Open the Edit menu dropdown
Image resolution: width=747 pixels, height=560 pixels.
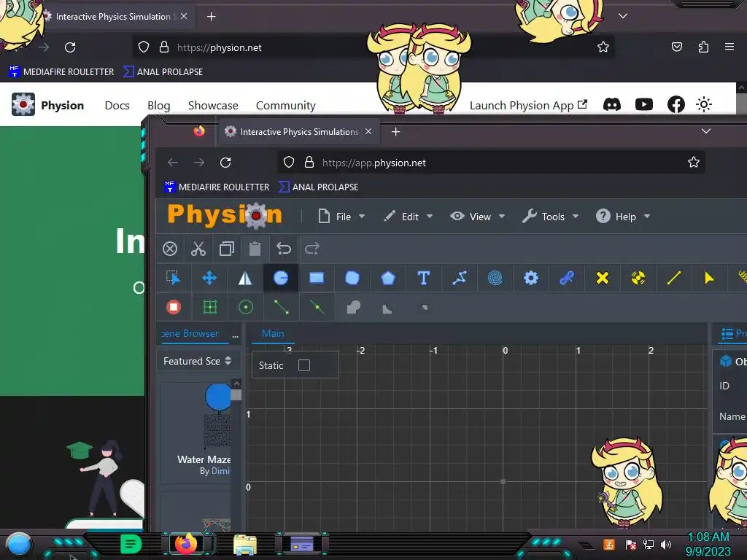tap(409, 217)
